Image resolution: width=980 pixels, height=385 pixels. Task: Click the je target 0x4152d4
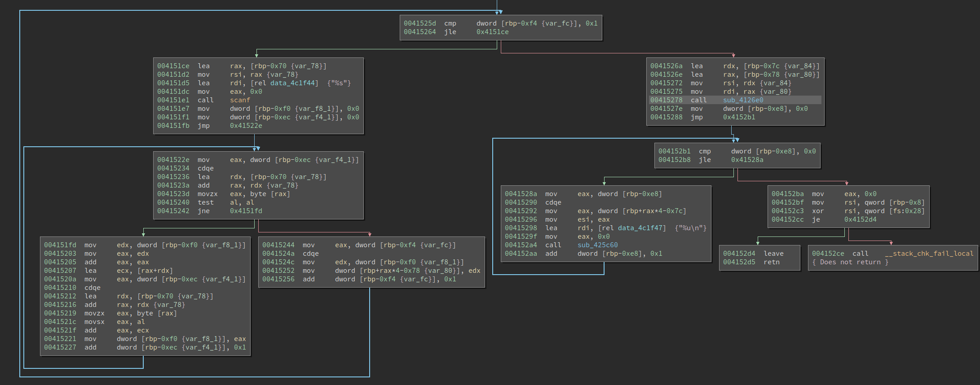point(860,219)
